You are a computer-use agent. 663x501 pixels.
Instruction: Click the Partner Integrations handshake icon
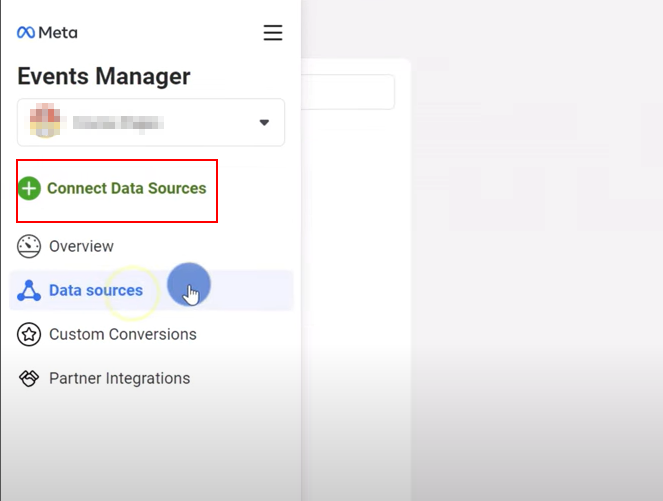[29, 379]
